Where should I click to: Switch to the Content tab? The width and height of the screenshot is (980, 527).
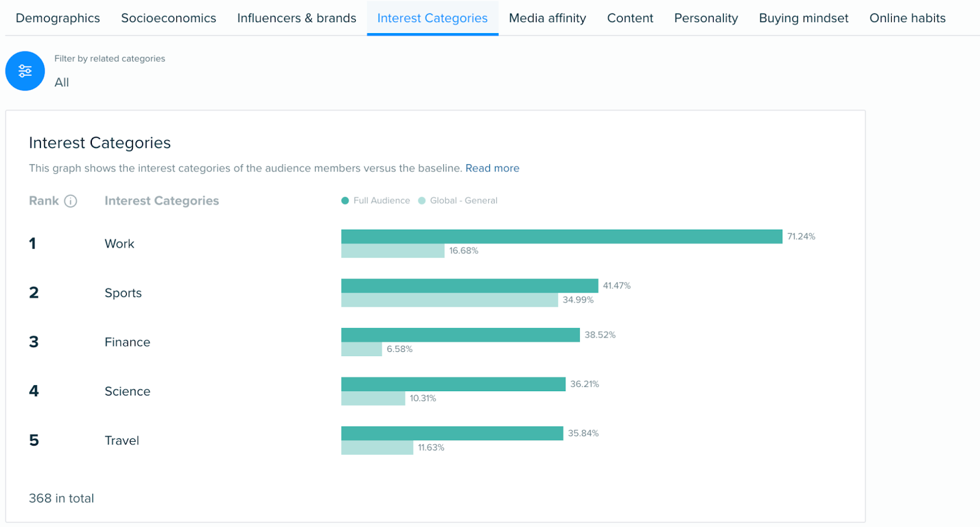point(630,18)
